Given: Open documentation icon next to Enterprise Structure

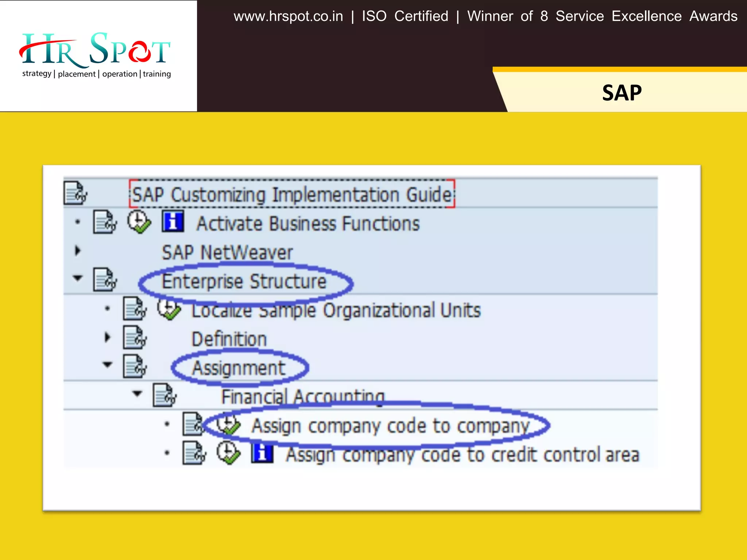Looking at the screenshot, I should 105,280.
